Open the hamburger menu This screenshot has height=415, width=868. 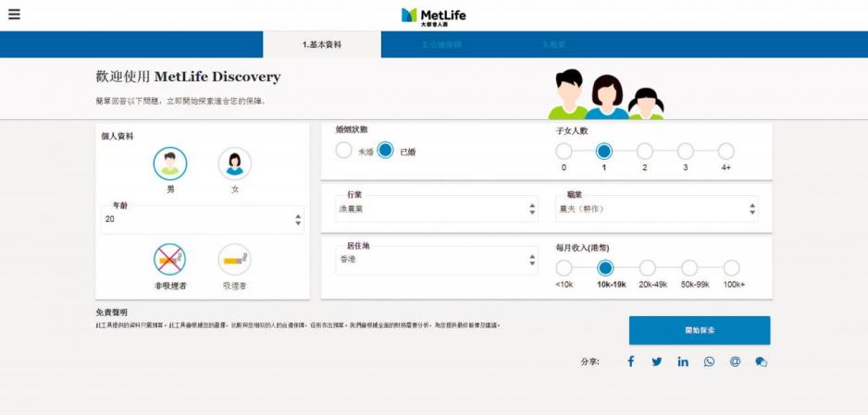point(14,15)
